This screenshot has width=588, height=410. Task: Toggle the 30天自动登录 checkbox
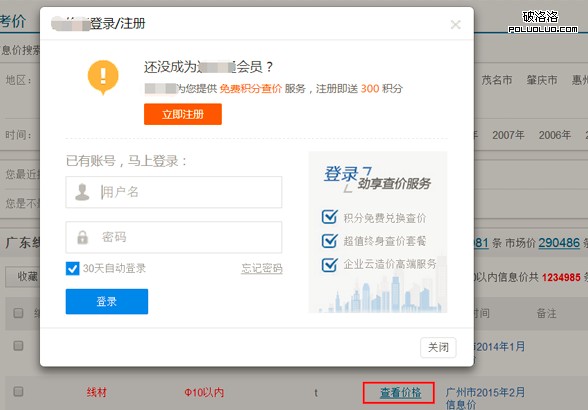tap(72, 268)
